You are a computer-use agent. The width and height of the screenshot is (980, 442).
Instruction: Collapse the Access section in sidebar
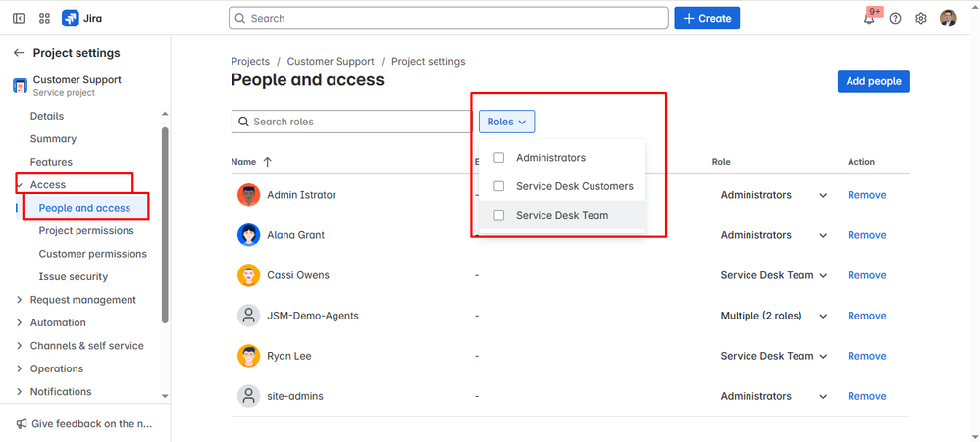tap(20, 185)
